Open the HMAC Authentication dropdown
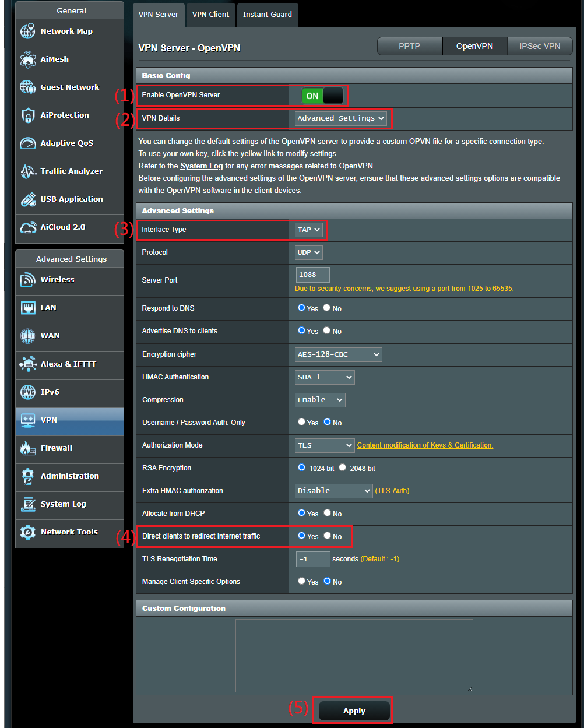Screen dimensions: 584x728 point(325,377)
